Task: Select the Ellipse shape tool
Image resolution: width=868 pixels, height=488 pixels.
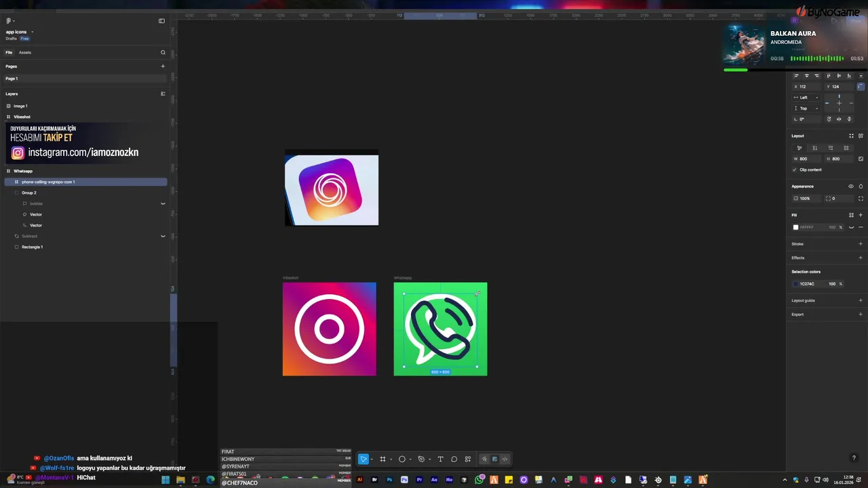Action: click(401, 459)
